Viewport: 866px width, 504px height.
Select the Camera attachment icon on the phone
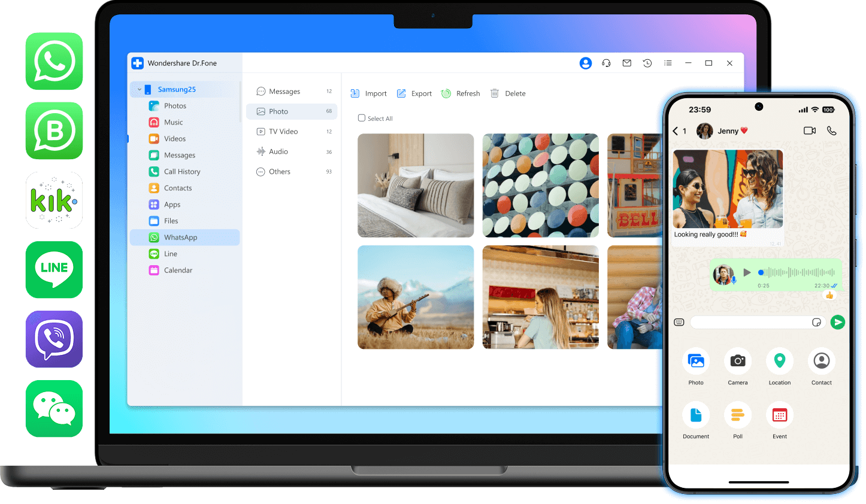[x=737, y=361]
